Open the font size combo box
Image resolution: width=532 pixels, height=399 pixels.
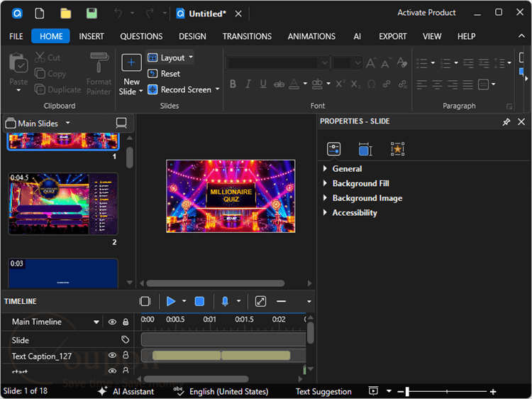coord(347,62)
